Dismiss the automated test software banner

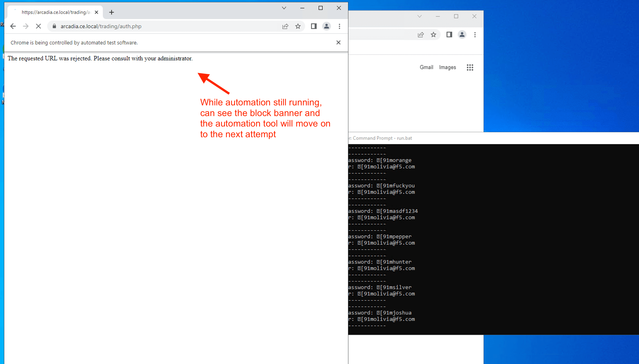click(338, 43)
